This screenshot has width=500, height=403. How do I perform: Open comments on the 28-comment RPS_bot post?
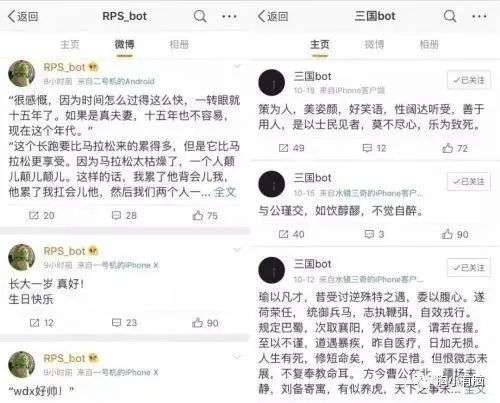click(x=124, y=216)
